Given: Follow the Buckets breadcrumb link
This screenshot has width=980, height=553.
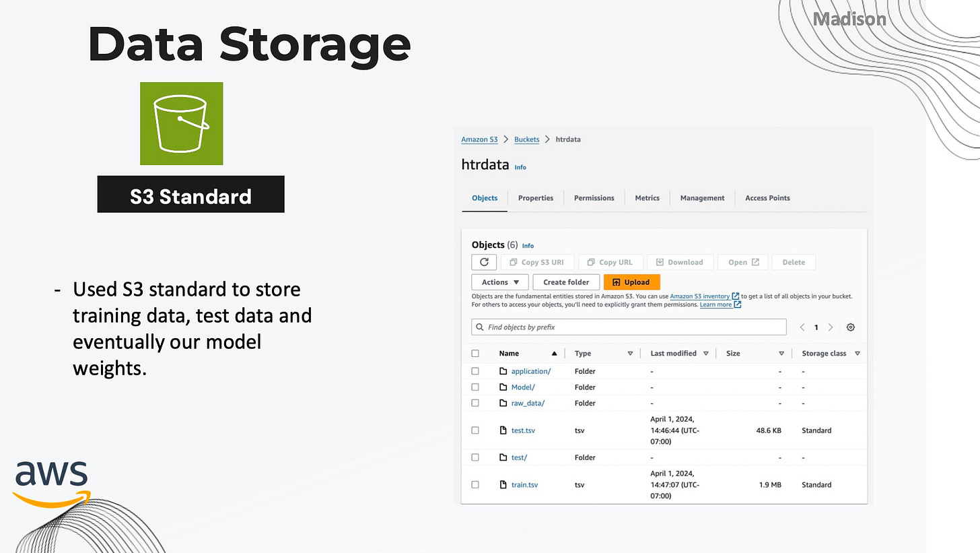Looking at the screenshot, I should (x=526, y=139).
